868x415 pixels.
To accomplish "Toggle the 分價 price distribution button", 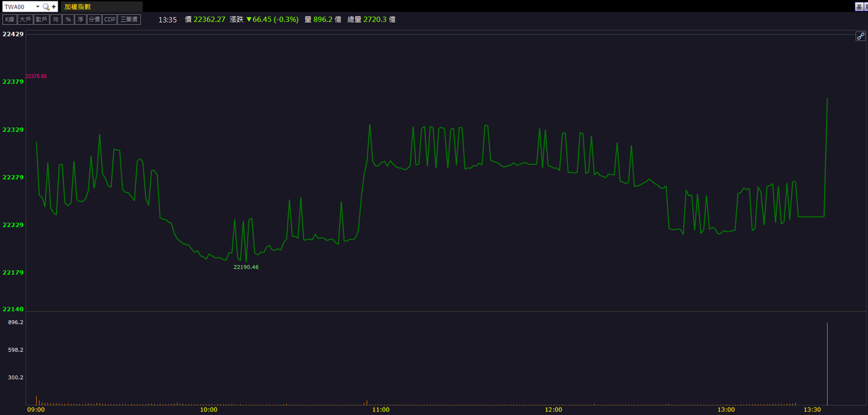I will pos(94,20).
